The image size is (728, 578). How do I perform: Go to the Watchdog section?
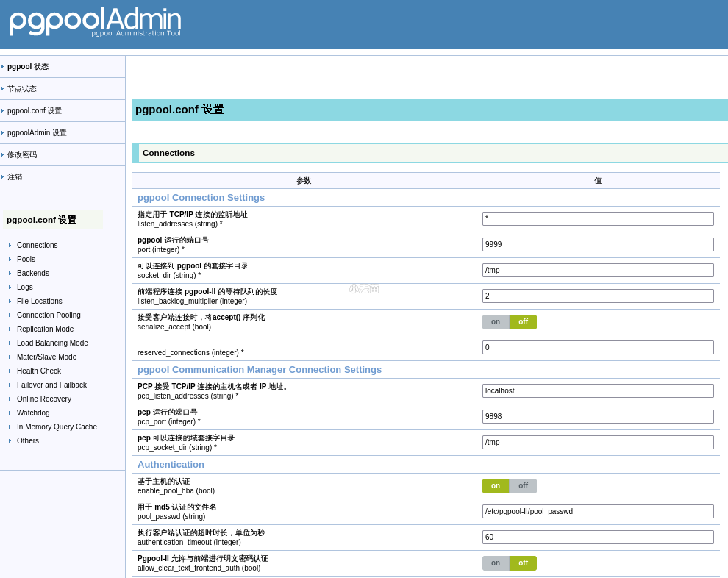tap(33, 413)
